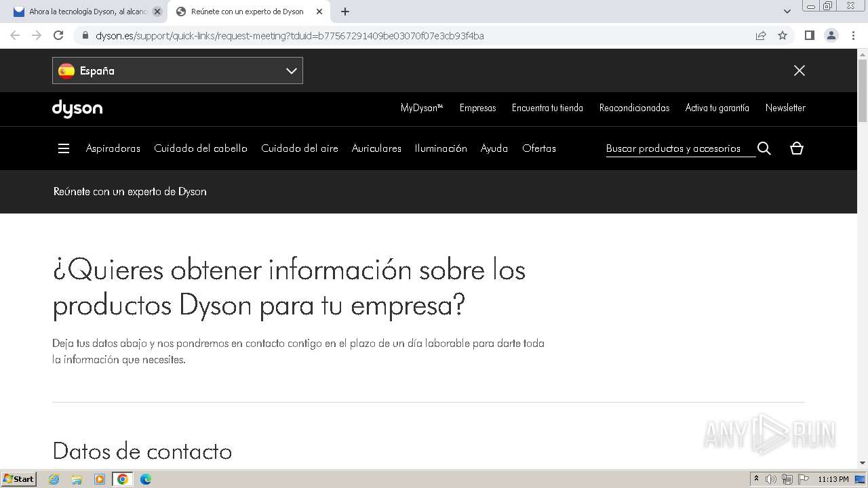Click 'Reúnete con un experto de Dyson' heading
Viewport: 868px width, 488px height.
[130, 192]
